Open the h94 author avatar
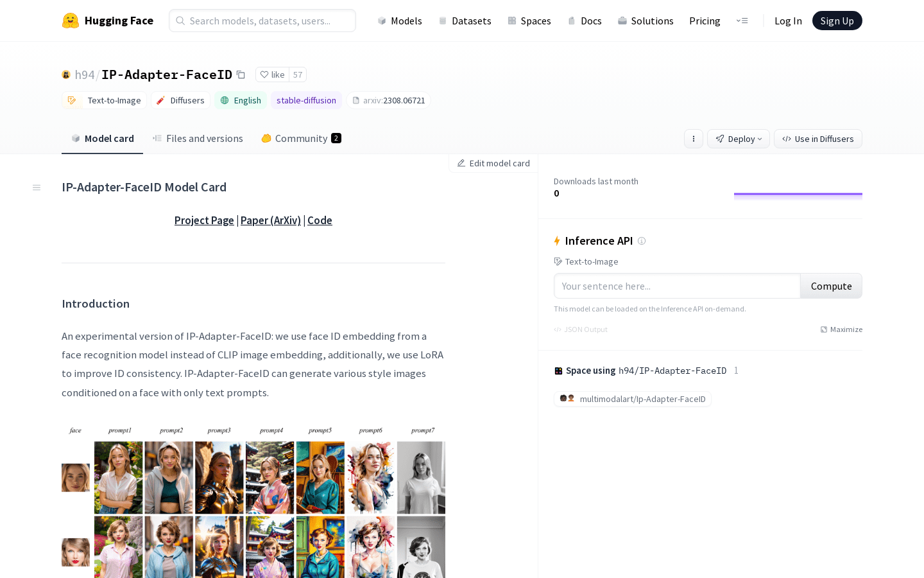This screenshot has height=578, width=924. [66, 74]
